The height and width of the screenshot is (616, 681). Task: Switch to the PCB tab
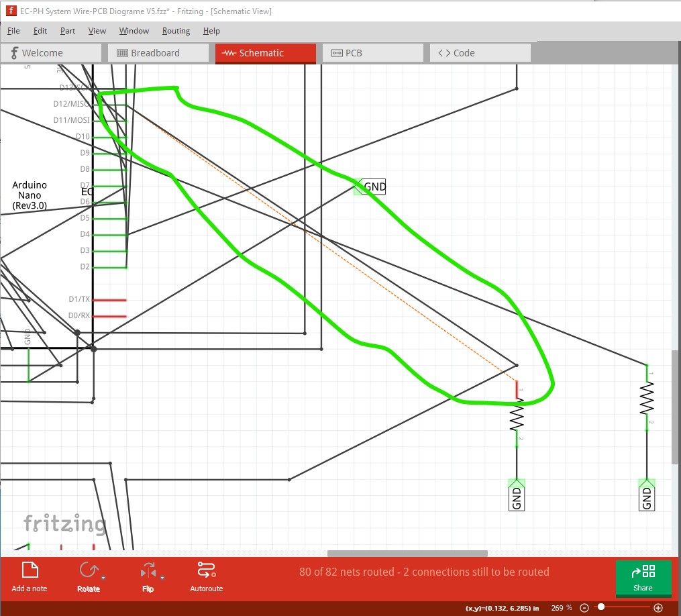[x=372, y=52]
